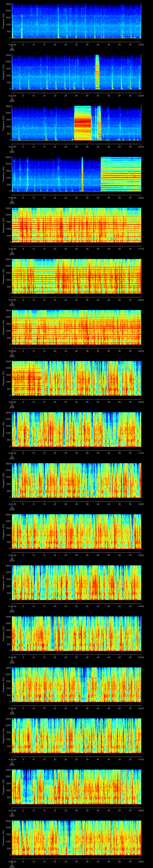
Task: Click the red block at 30-36s in 9:24 panel
Action: tap(83, 123)
